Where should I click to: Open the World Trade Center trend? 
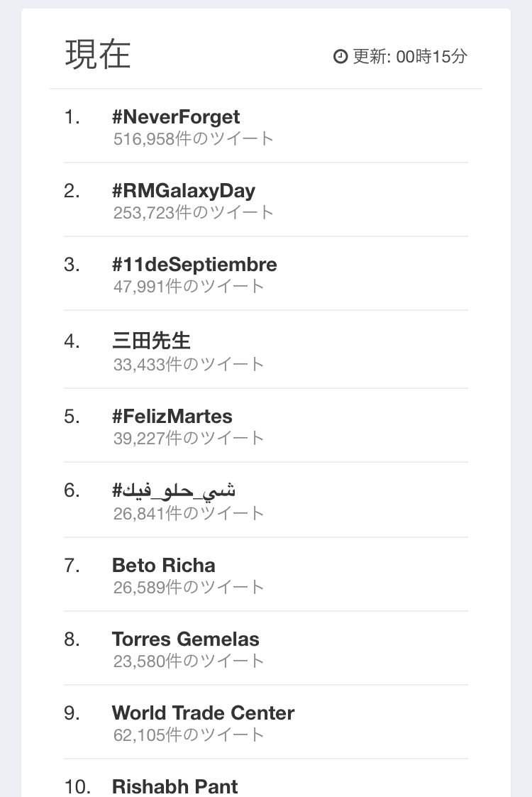click(203, 713)
